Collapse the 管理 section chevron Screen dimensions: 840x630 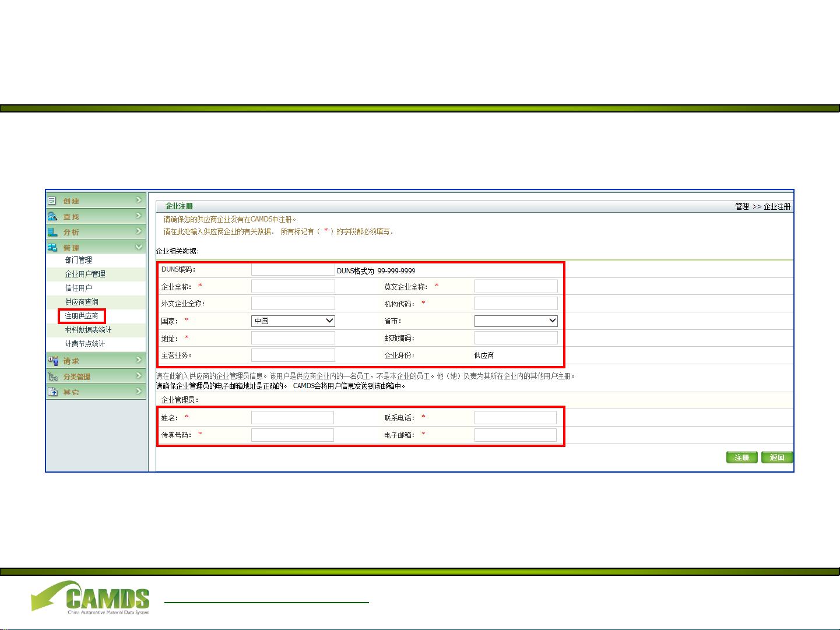[x=139, y=247]
